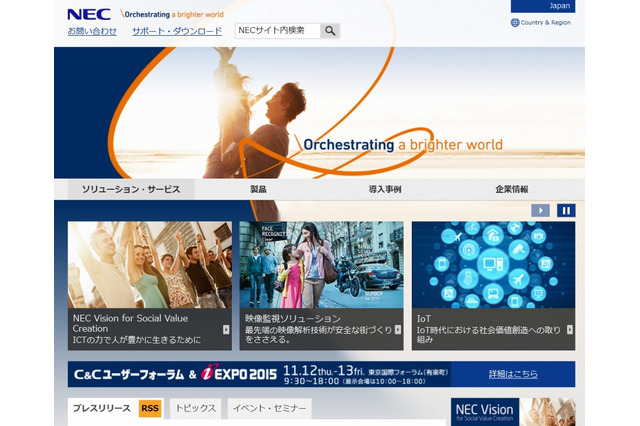This screenshot has height=426, width=640.
Task: Click the '11.12thu.-13fri.' date text
Action: (323, 371)
